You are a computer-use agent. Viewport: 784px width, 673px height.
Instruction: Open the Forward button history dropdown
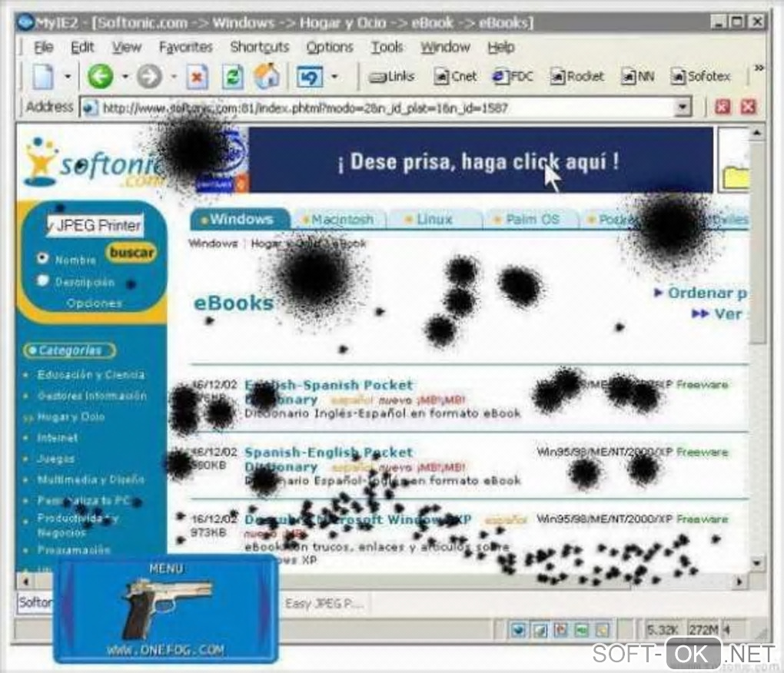click(174, 77)
